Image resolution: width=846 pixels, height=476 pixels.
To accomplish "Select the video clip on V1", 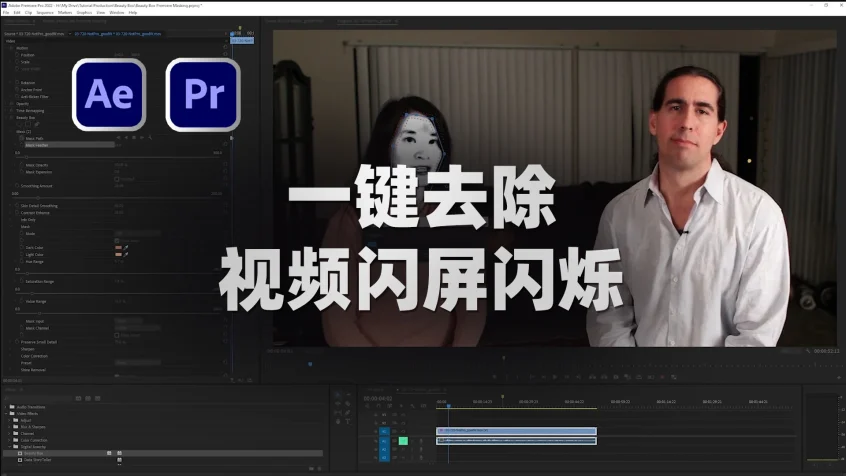I will coord(516,431).
